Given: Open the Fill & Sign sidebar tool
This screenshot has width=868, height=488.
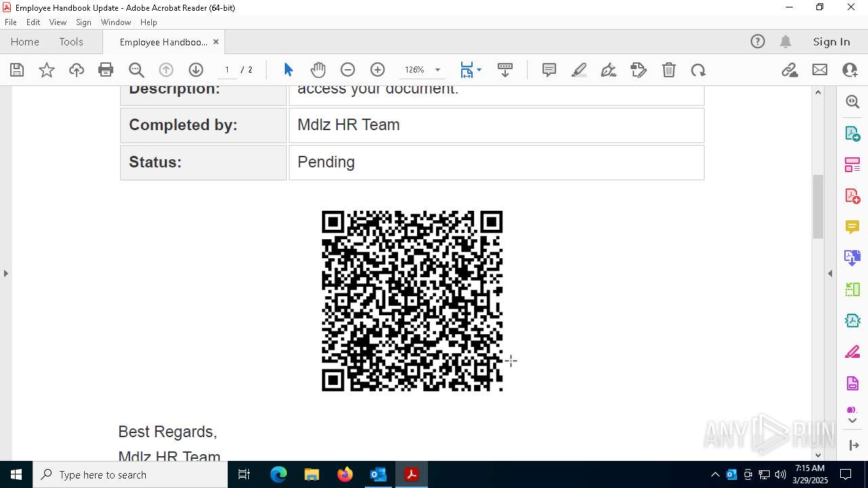Looking at the screenshot, I should (852, 352).
